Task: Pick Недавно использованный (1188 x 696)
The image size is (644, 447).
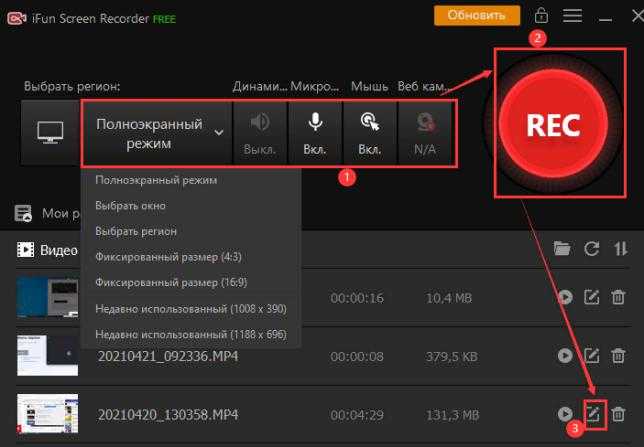Action: [x=191, y=334]
